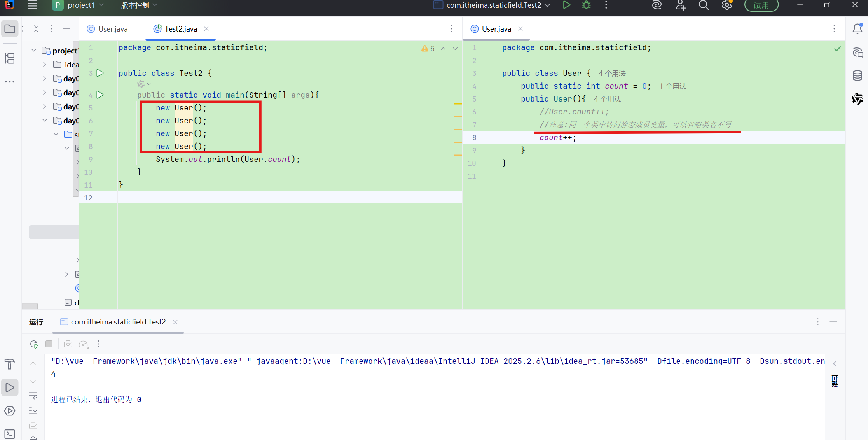Open project1 project dropdown

tap(81, 5)
